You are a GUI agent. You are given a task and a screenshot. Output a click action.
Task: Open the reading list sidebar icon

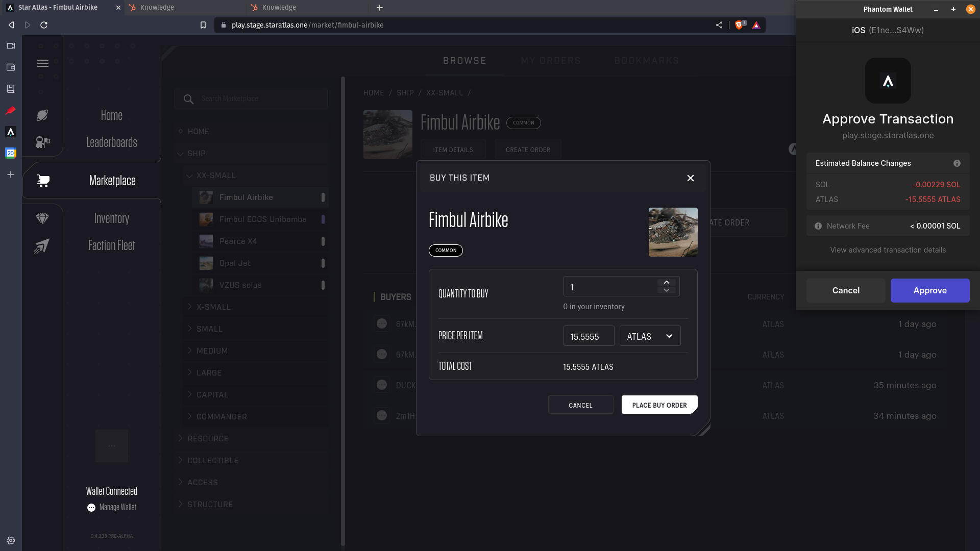click(11, 89)
